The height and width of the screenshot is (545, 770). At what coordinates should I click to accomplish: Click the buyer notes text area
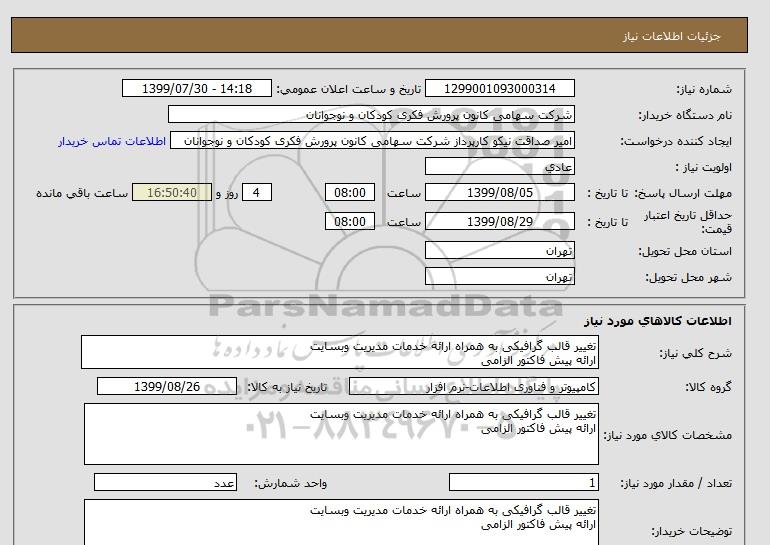341,522
